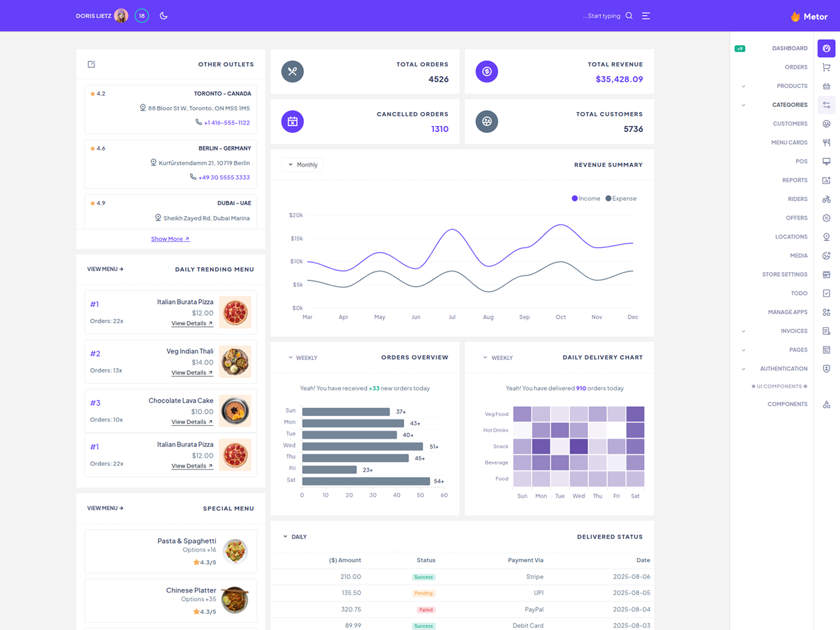Open the Monthly revenue period dropdown
840x630 pixels.
point(303,165)
